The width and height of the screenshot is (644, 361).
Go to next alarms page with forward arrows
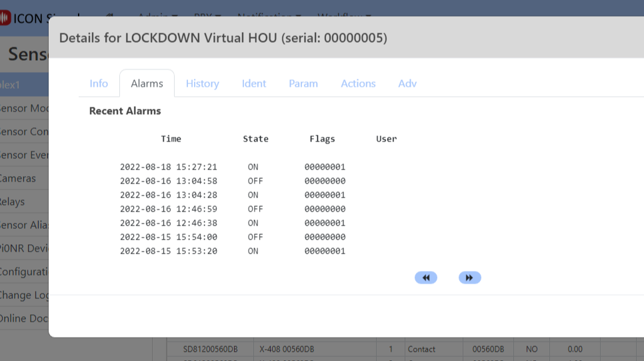(469, 278)
